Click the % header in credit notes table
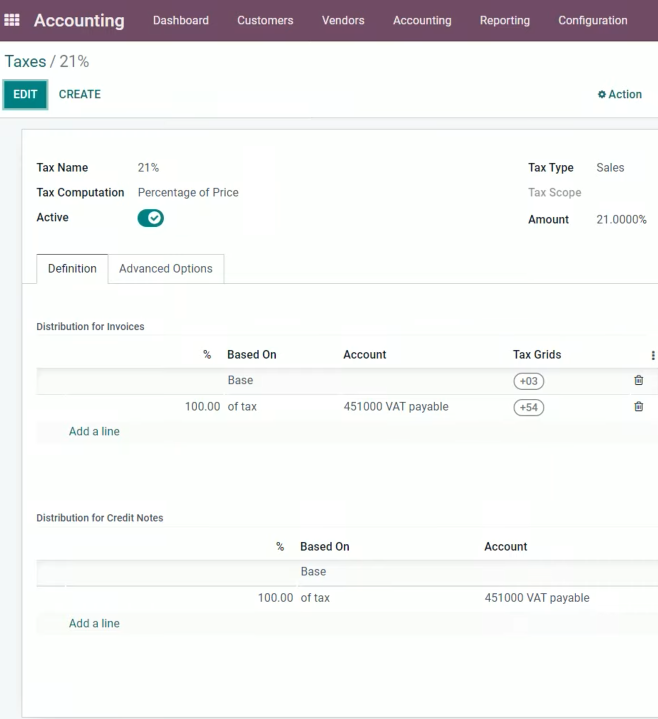This screenshot has width=658, height=719. pyautogui.click(x=280, y=547)
